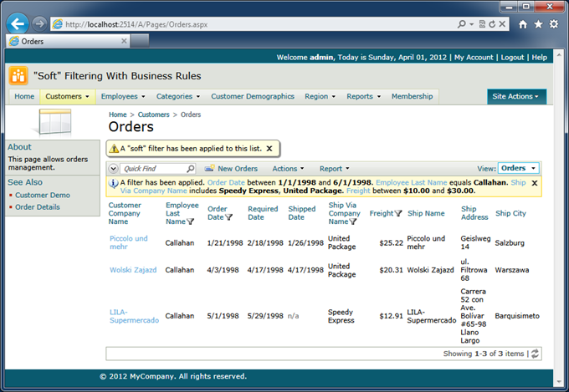Click the warning icon in soft filter message
Viewport: 569px width, 392px height.
pos(114,148)
